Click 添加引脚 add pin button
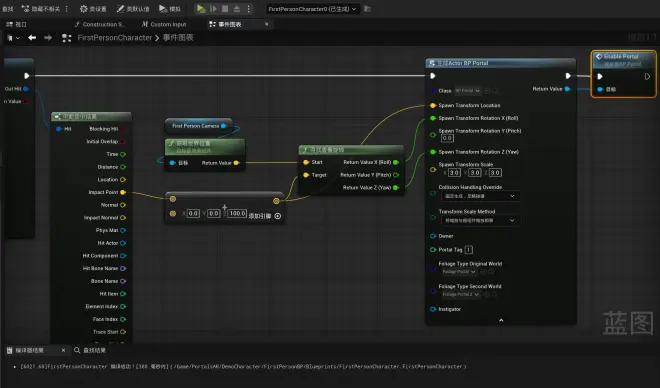The height and width of the screenshot is (388, 660). 265,216
